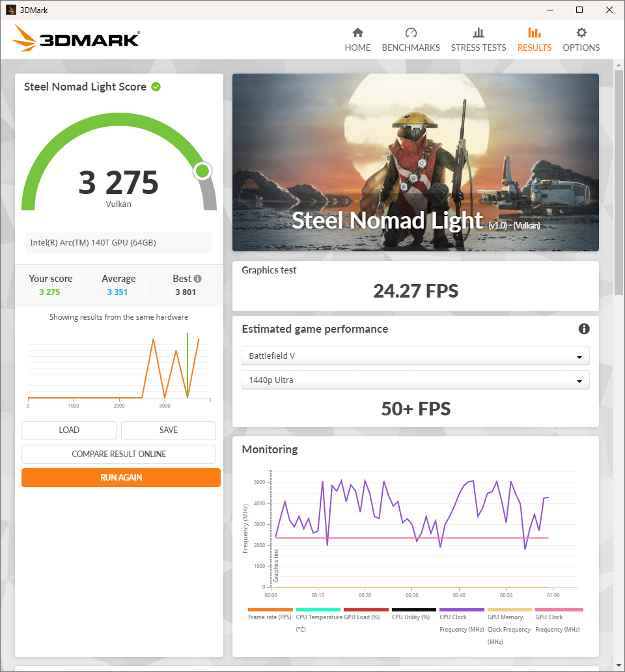
Task: Open the 1440p Ultra resolution dropdown
Action: pos(415,380)
